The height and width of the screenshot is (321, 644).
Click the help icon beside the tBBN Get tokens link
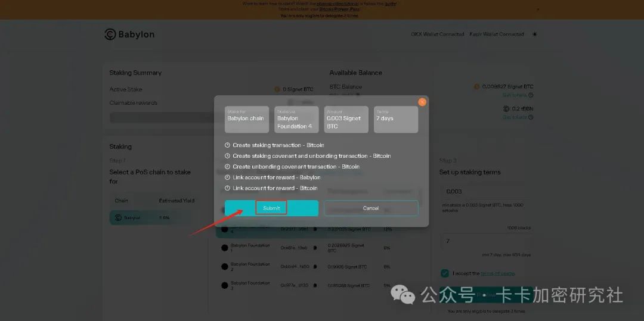click(x=531, y=117)
